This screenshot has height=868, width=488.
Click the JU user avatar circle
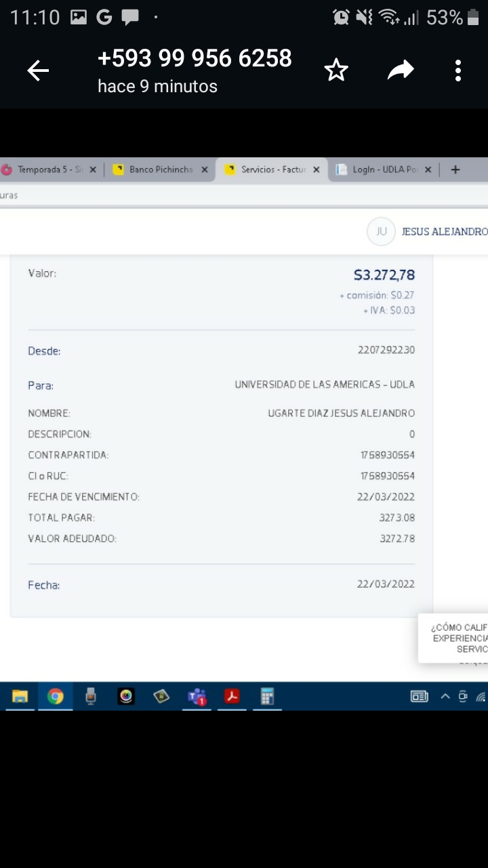pos(381,232)
